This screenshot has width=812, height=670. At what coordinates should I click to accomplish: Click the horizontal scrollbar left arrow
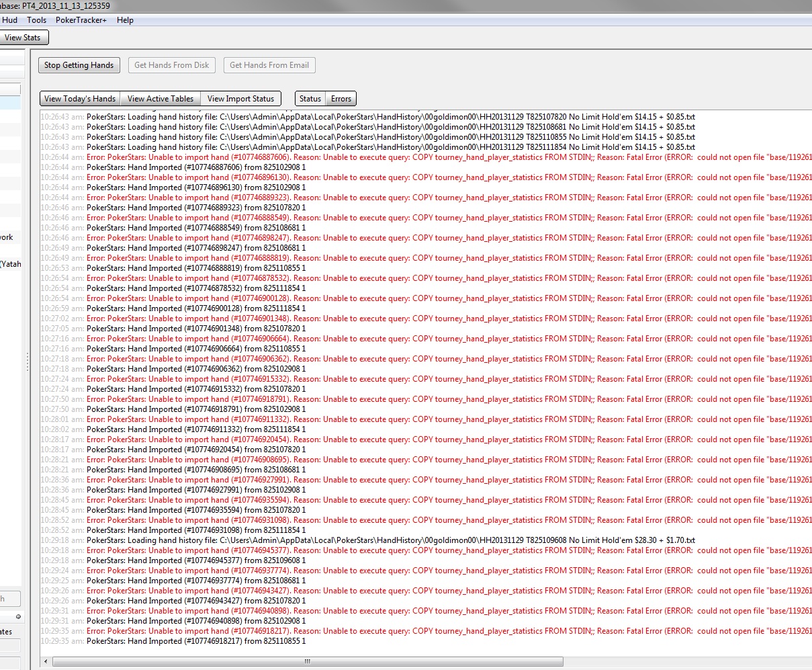46,661
